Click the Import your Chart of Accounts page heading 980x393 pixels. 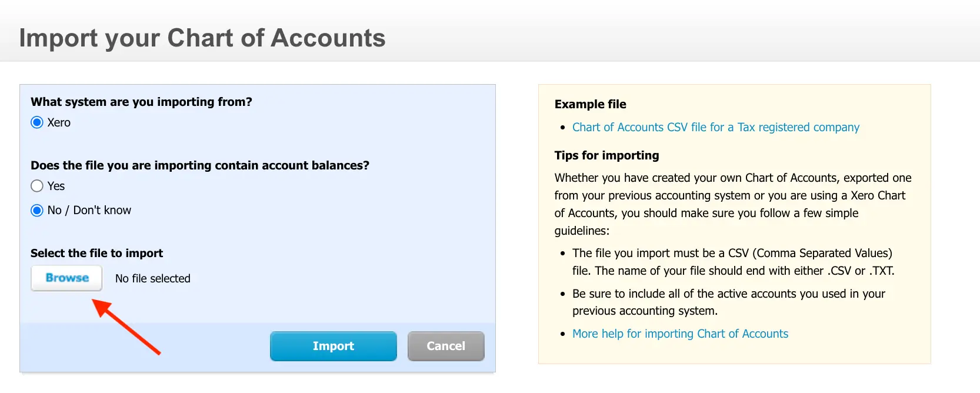(202, 38)
